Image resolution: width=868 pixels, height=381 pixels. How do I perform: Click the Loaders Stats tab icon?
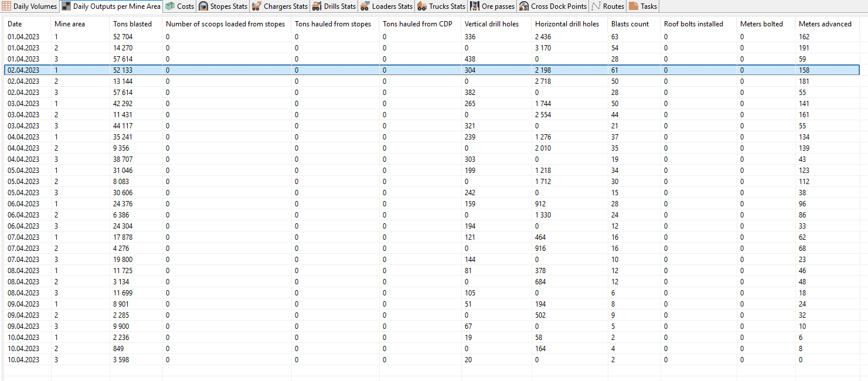coord(365,6)
